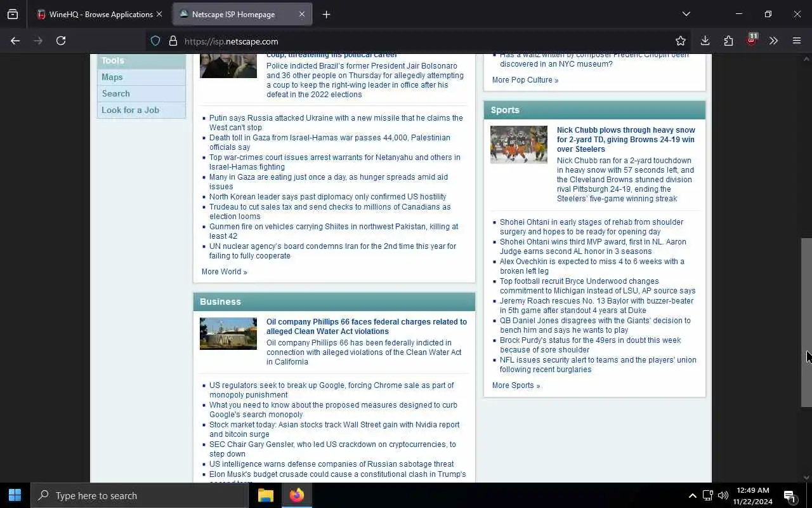Image resolution: width=812 pixels, height=508 pixels.
Task: Open the Search tool link
Action: (115, 93)
